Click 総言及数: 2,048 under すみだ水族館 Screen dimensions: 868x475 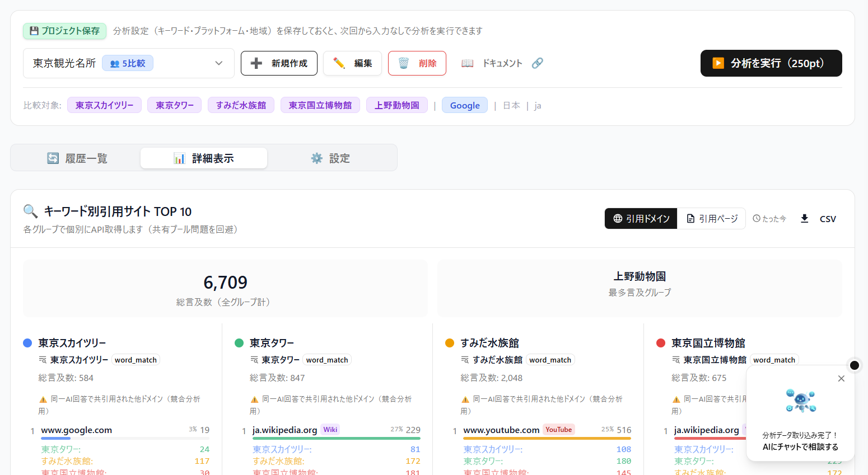pos(492,378)
